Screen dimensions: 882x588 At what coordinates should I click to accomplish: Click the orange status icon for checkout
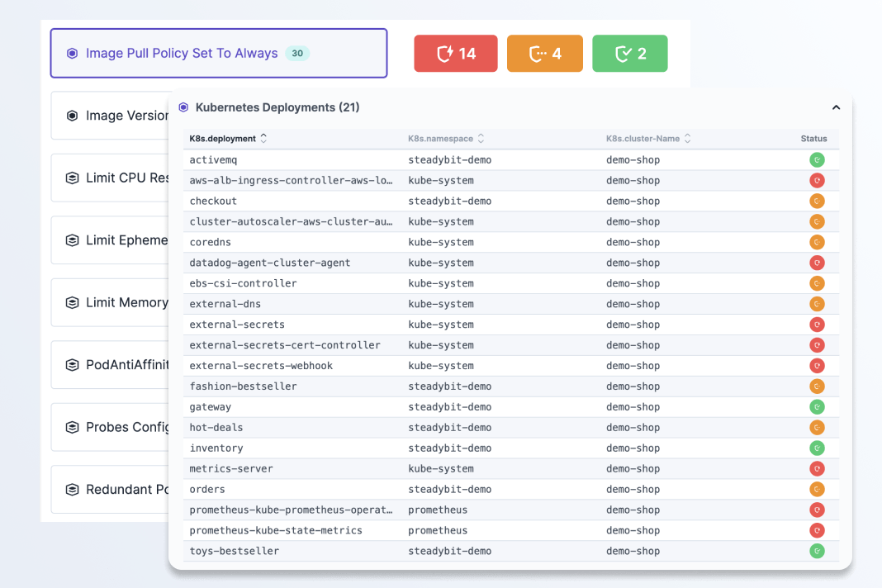[817, 201]
